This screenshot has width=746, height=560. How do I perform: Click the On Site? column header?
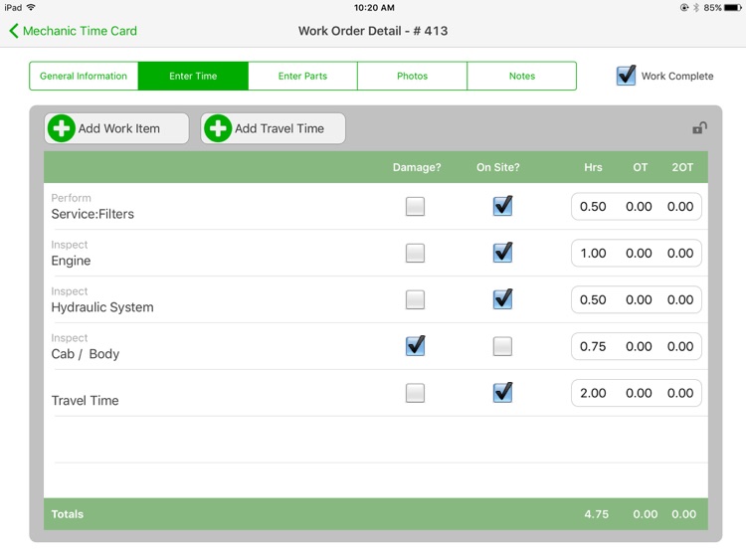[498, 167]
